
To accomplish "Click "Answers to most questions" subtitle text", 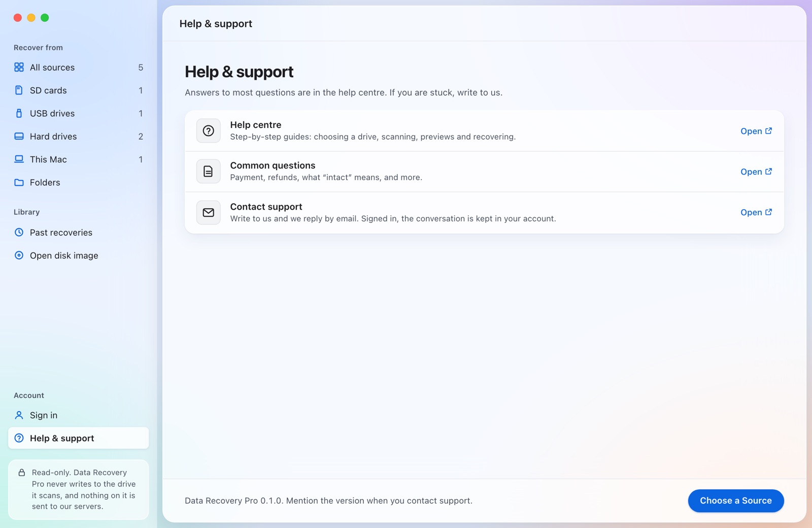I will [344, 92].
